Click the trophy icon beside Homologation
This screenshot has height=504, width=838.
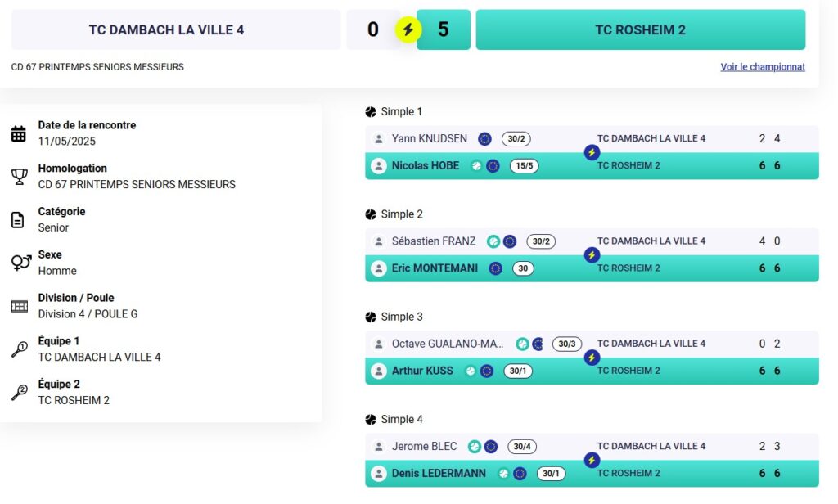pos(19,177)
